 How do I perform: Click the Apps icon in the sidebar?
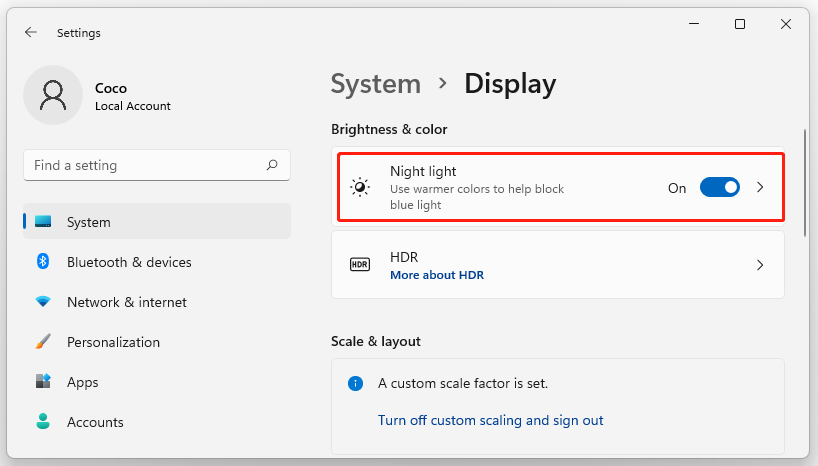(x=43, y=381)
